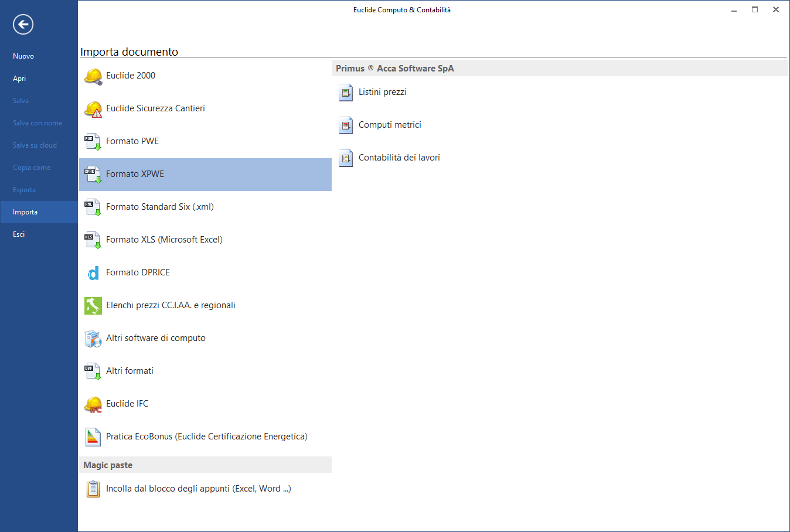Click the Listini prezzi document icon
This screenshot has width=790, height=532.
tap(346, 93)
